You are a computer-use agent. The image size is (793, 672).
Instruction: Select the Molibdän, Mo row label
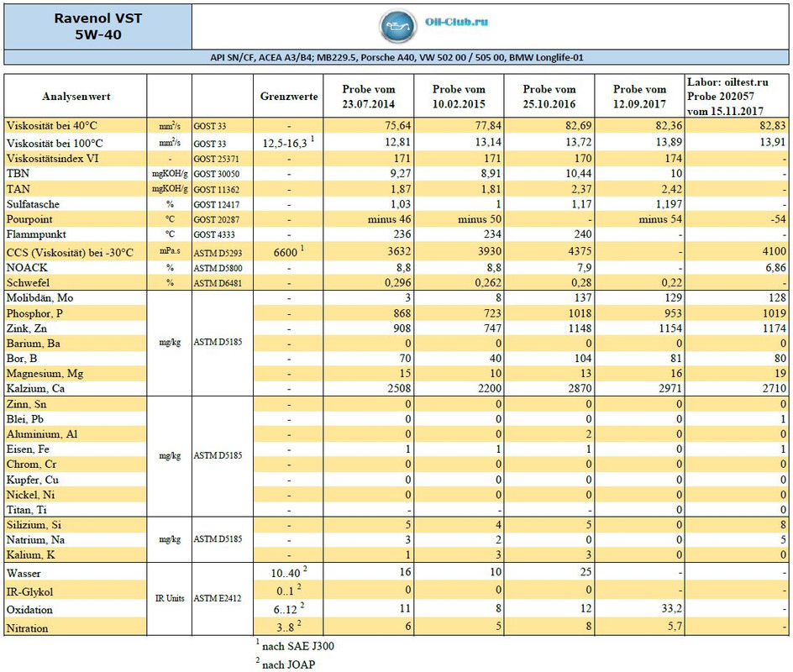[x=39, y=298]
